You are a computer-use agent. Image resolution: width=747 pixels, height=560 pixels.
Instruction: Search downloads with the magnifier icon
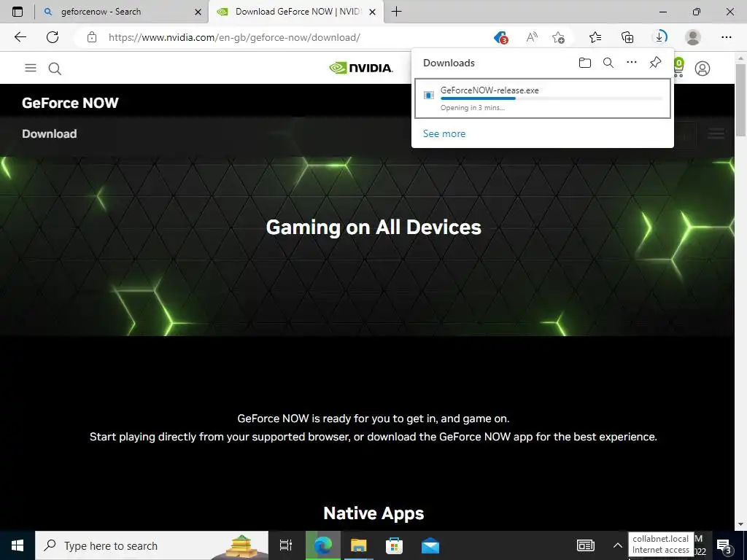tap(608, 63)
